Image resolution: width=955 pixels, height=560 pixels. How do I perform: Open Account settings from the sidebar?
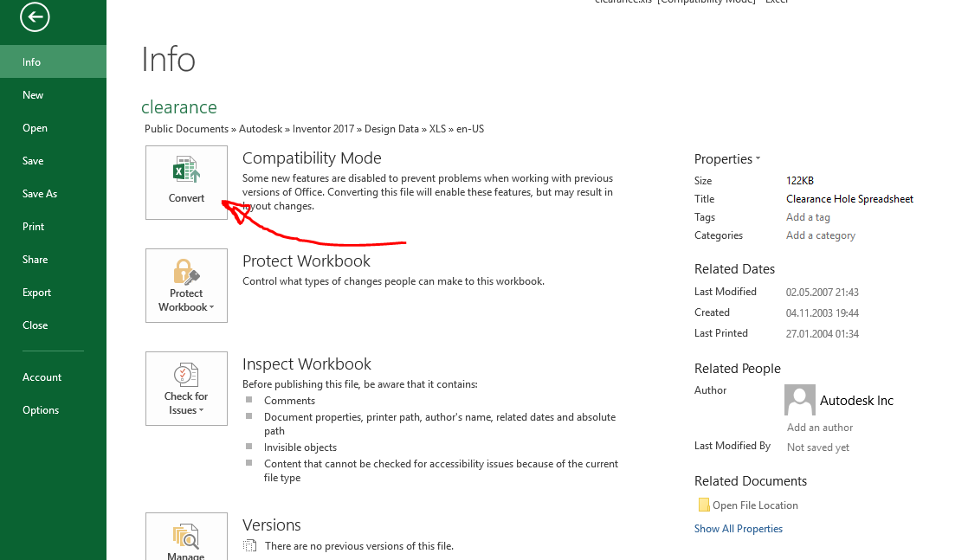pyautogui.click(x=42, y=377)
